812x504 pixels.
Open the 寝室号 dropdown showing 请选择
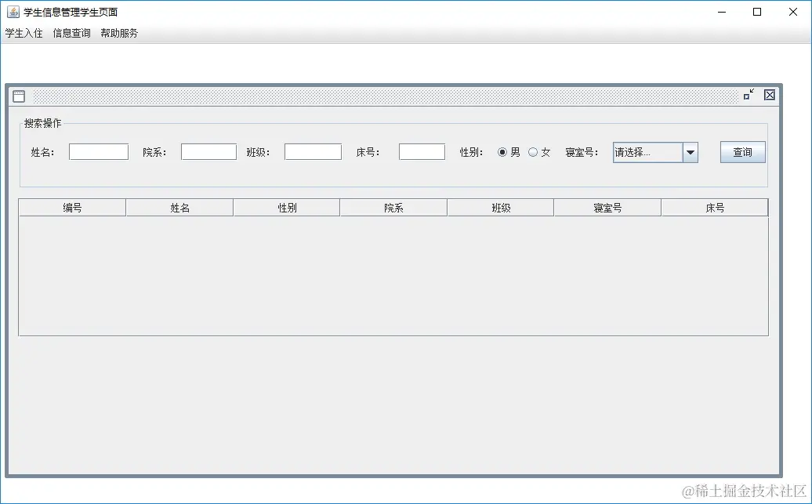coord(647,152)
